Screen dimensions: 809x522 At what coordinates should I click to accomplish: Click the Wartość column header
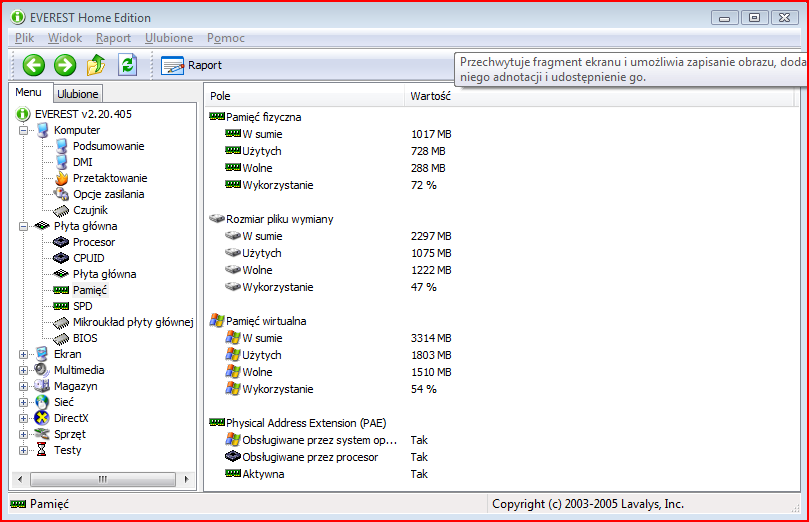point(600,96)
